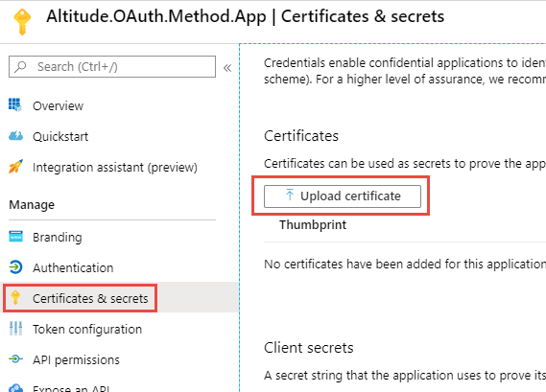Collapse the sidebar with double chevron
546x392 pixels.
[227, 67]
